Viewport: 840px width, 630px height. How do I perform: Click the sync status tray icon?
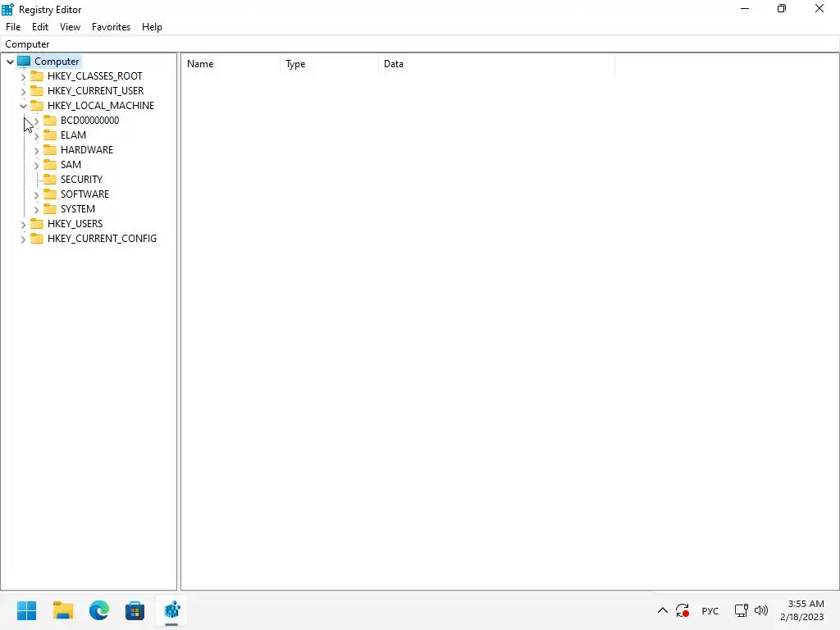682,610
